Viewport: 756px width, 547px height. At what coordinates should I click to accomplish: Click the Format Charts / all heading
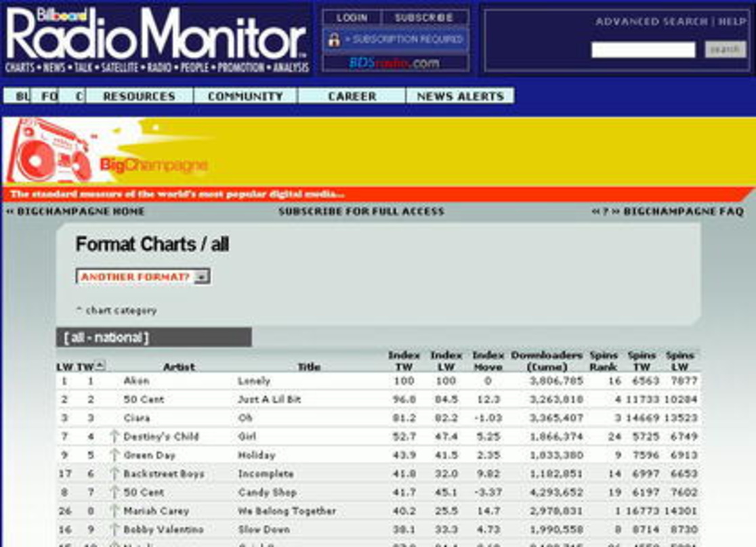(152, 244)
